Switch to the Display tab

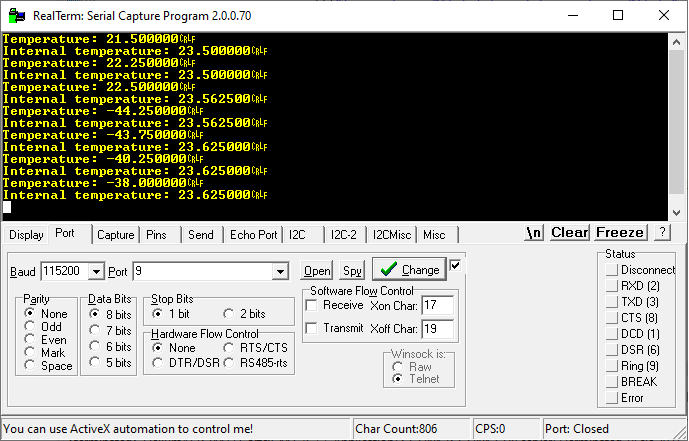click(26, 235)
